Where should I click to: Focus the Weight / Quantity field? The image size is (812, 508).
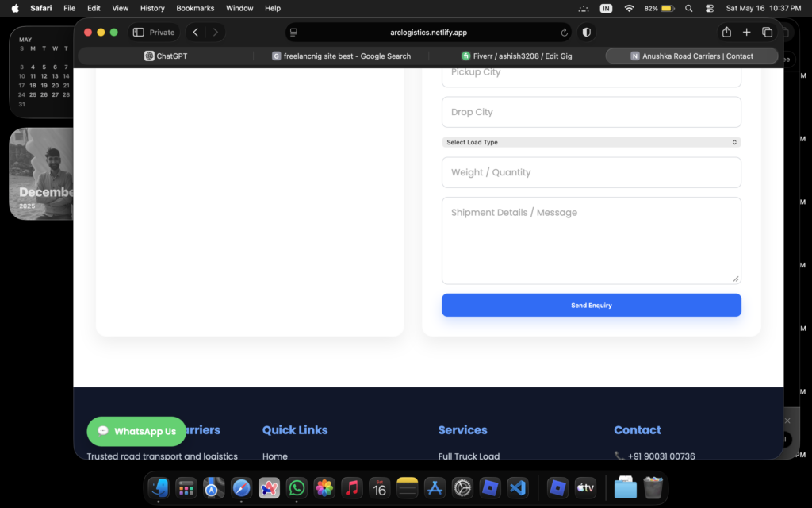tap(592, 172)
